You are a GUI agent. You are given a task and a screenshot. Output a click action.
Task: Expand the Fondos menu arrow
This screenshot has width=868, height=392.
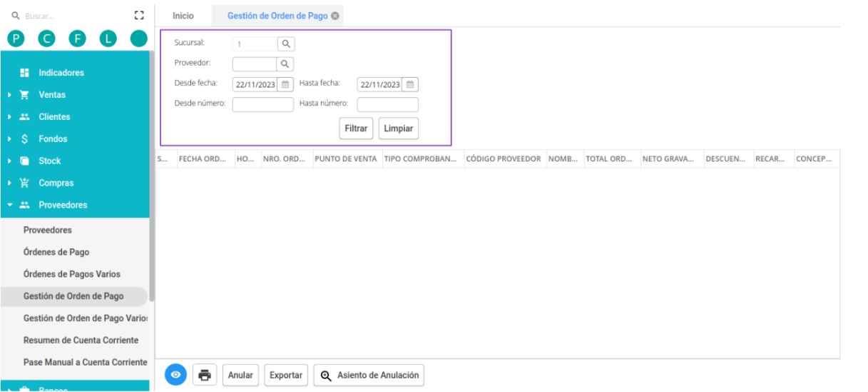9,139
